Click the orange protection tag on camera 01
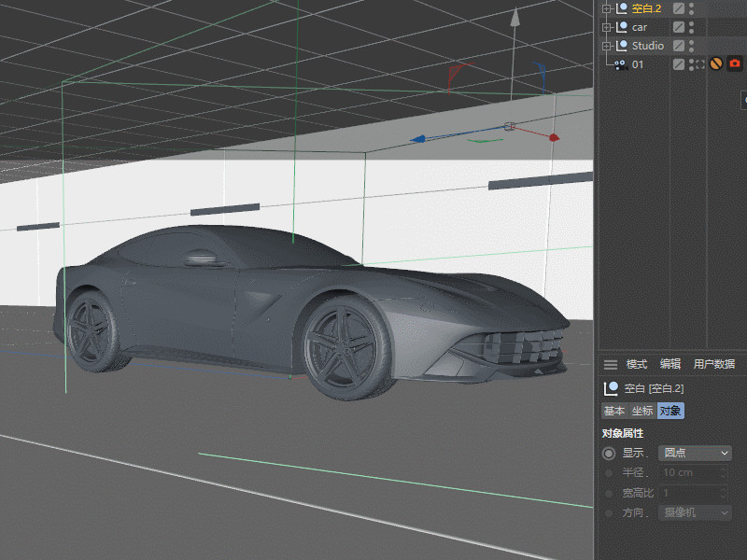This screenshot has width=747, height=560. (716, 63)
